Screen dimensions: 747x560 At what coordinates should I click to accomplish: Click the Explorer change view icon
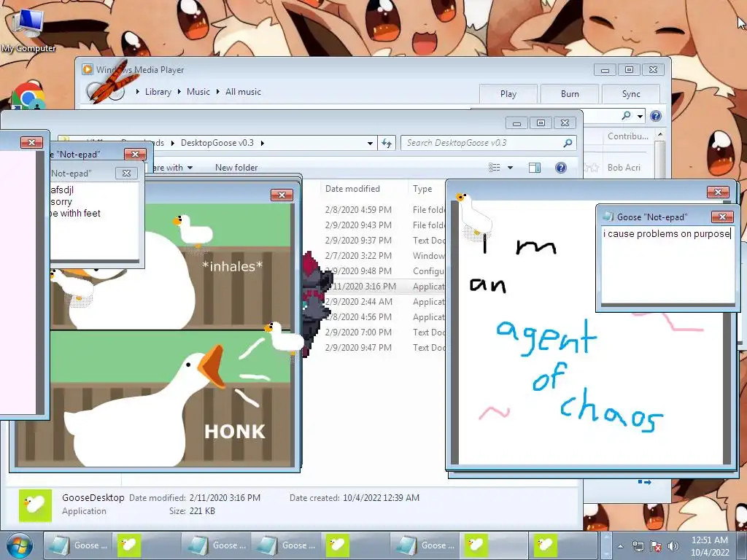click(x=495, y=168)
